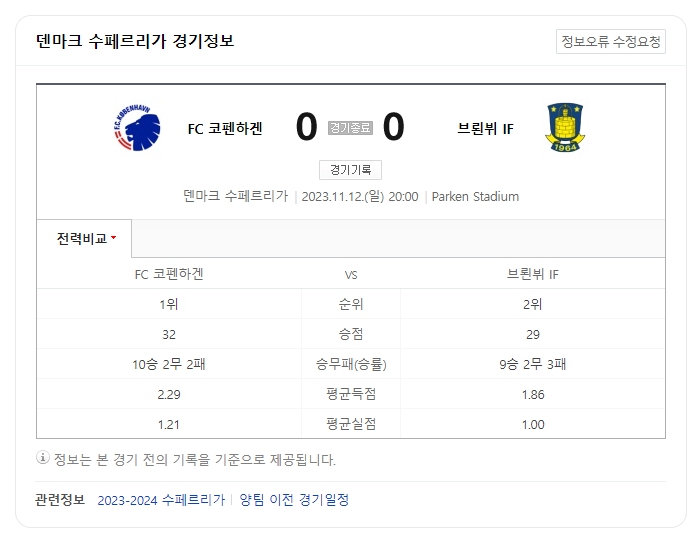700x551 pixels.
Task: Click the info icon beside the footnote
Action: [x=43, y=459]
